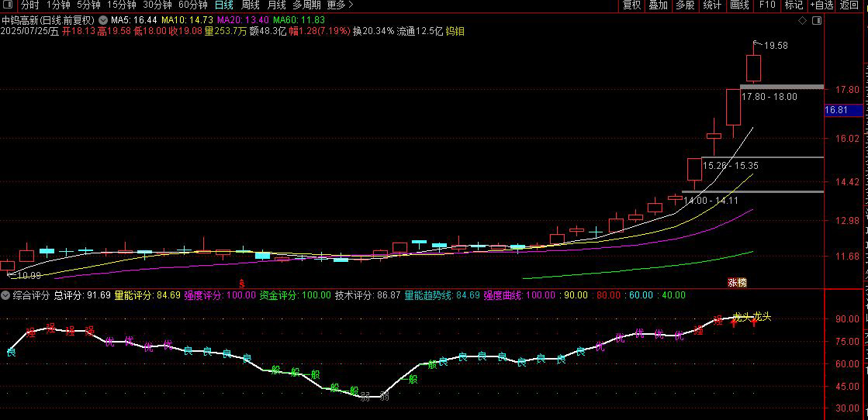Toggle the right info panel icon
The width and height of the screenshot is (868, 420).
click(816, 20)
